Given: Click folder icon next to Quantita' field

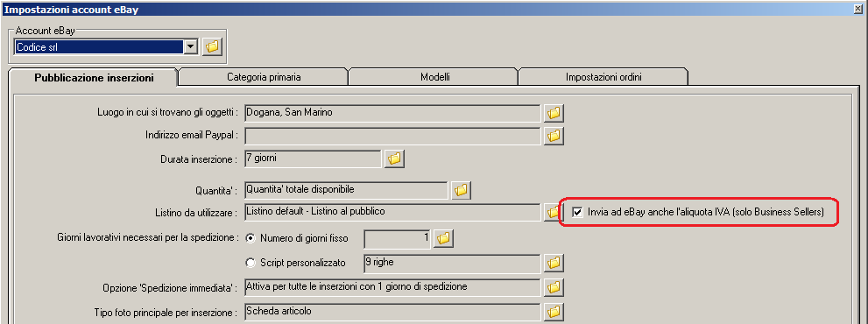Looking at the screenshot, I should point(461,191).
